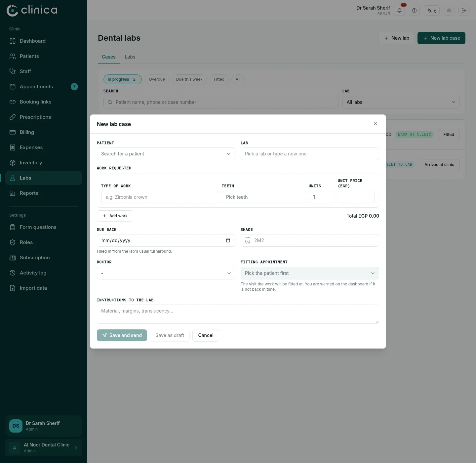Close the New lab case dialog

click(376, 124)
